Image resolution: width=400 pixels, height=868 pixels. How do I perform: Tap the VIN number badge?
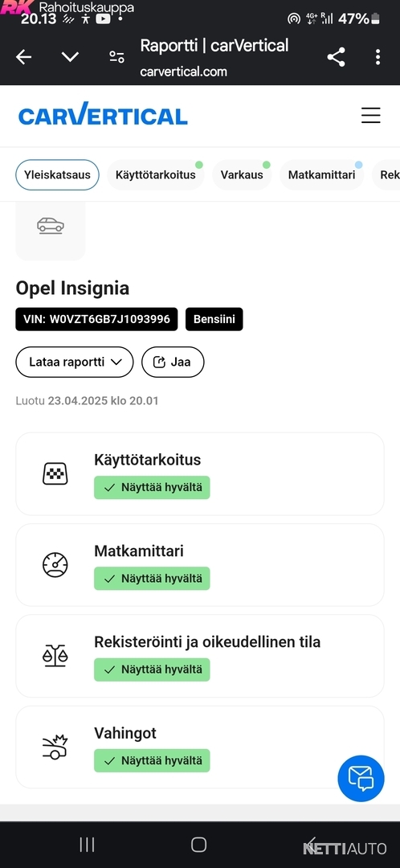point(96,319)
